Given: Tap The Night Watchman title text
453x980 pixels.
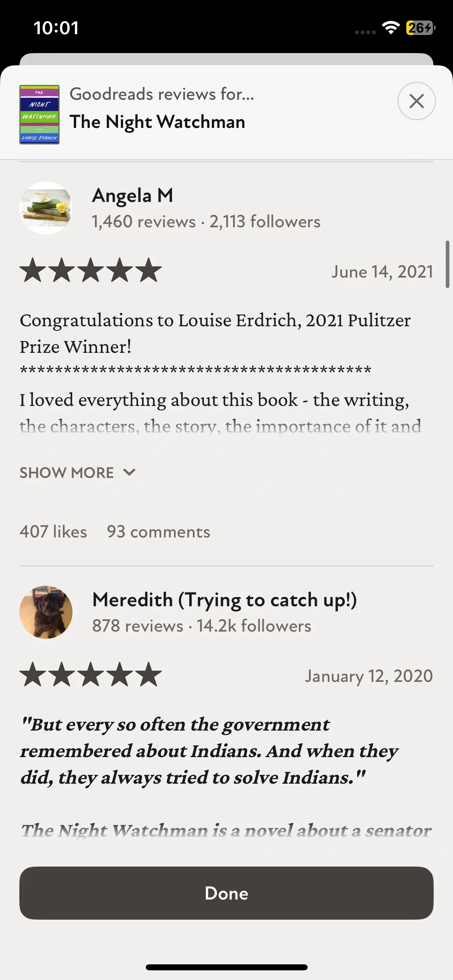Looking at the screenshot, I should coord(157,122).
